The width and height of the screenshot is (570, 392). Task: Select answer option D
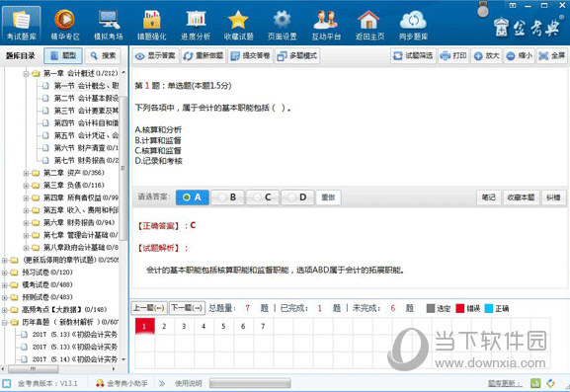pos(297,197)
